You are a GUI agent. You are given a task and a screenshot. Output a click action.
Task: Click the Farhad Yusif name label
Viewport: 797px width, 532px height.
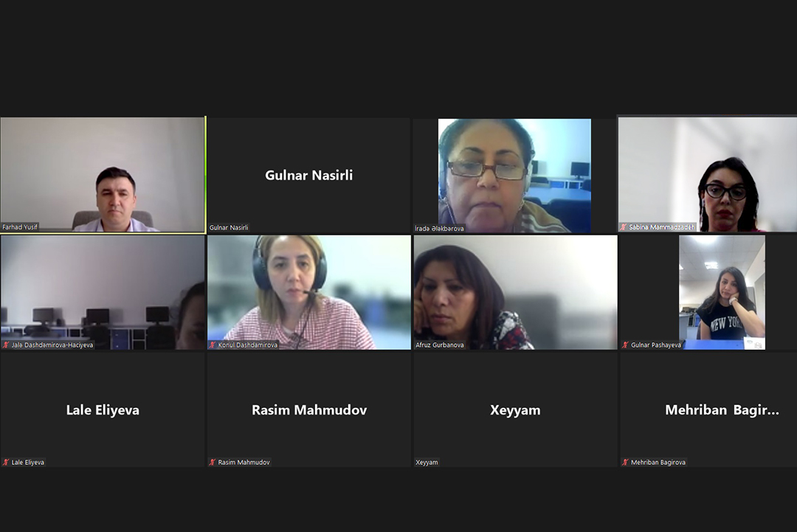pos(20,227)
